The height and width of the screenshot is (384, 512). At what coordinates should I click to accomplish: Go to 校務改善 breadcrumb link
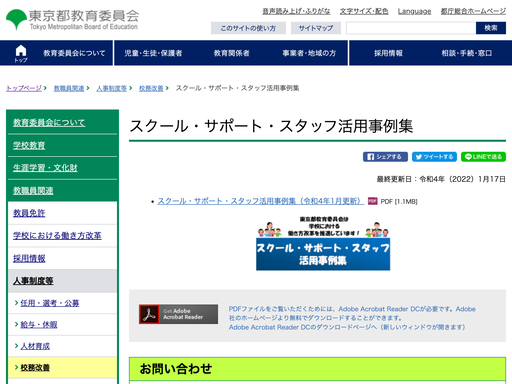coord(151,88)
